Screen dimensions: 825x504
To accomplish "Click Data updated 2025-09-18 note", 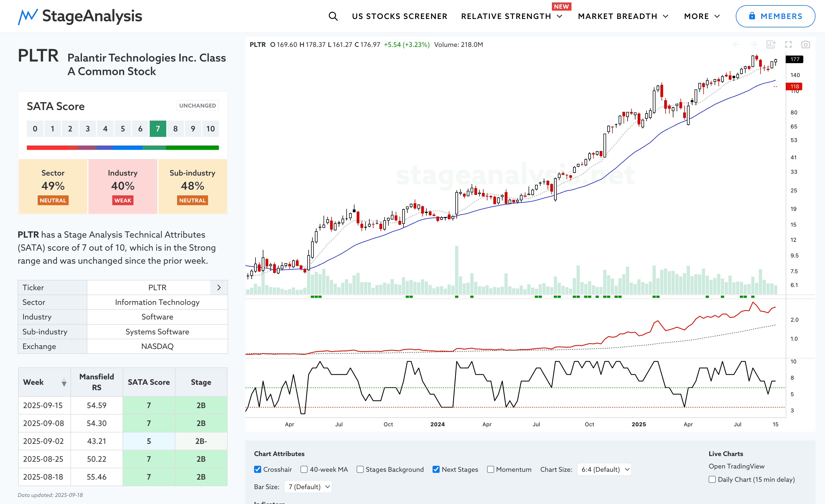I will 50,495.
